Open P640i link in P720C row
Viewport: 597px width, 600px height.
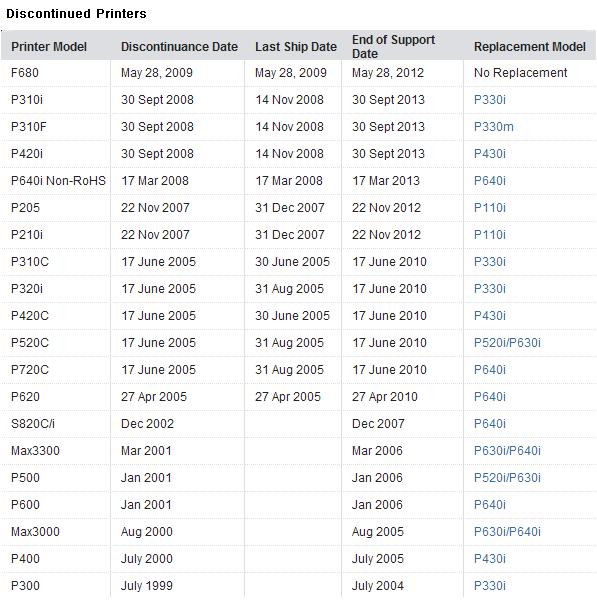tap(489, 370)
